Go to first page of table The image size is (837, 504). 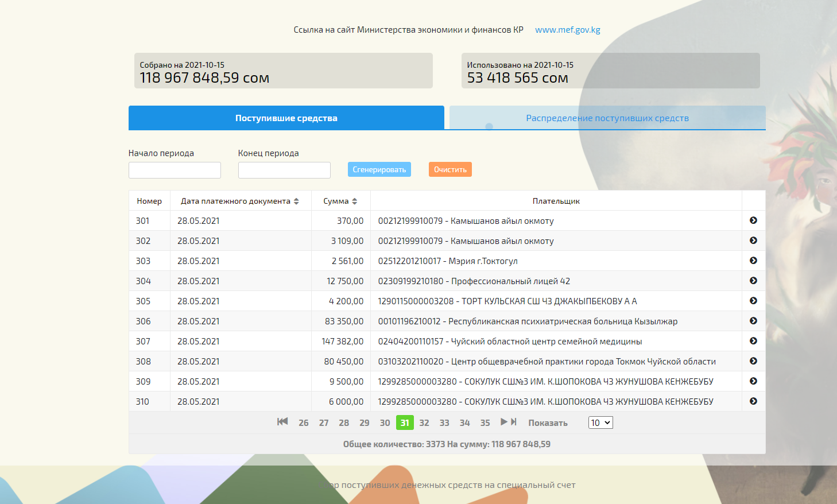pos(282,422)
